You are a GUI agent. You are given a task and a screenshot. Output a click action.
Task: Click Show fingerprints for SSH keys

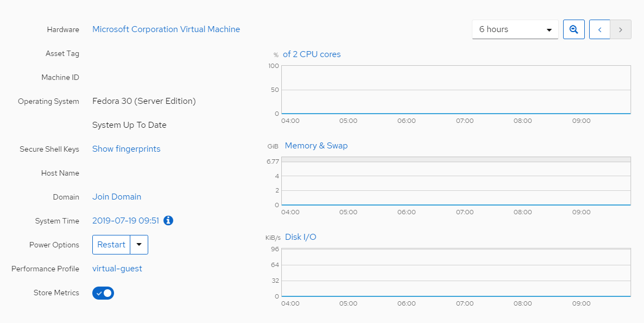tap(126, 148)
